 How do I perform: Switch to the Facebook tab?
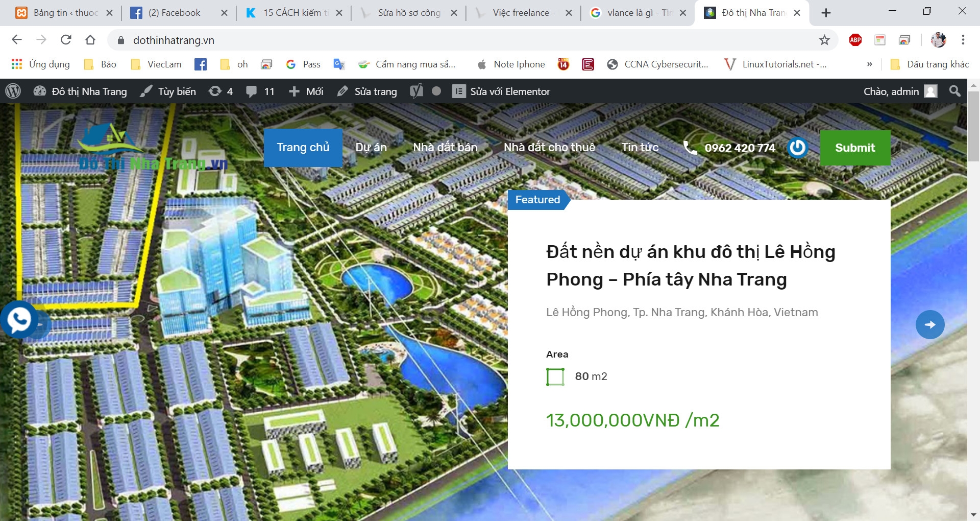point(179,13)
